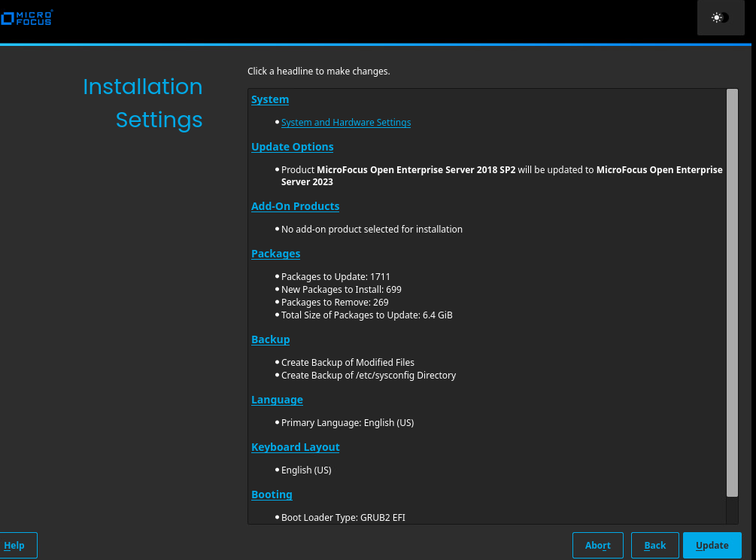Click the 'Boot Loader Type: GRUB2 EFI' line
Image resolution: width=756 pixels, height=560 pixels.
(x=343, y=518)
